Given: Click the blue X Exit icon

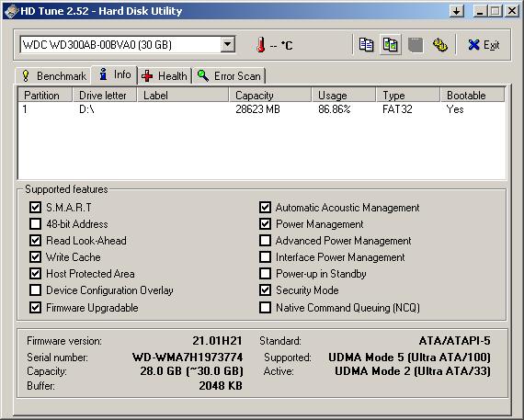Looking at the screenshot, I should pos(473,45).
